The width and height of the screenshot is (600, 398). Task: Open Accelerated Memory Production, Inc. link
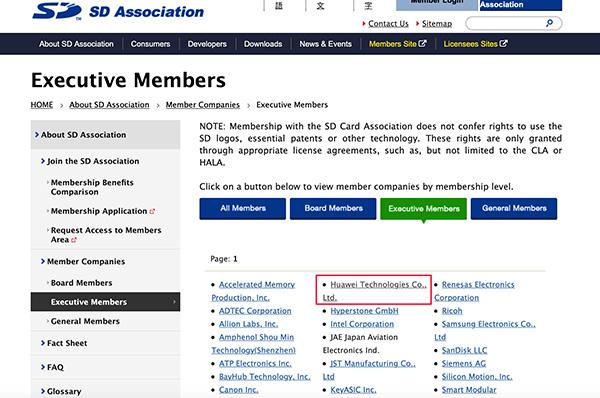pos(253,291)
